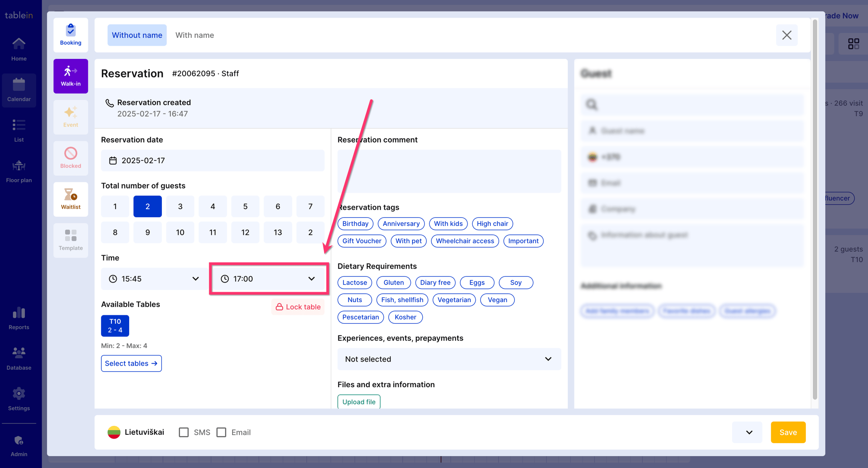Open the Booking icon in the modal sidebar
Image resolution: width=868 pixels, height=468 pixels.
pos(71,35)
